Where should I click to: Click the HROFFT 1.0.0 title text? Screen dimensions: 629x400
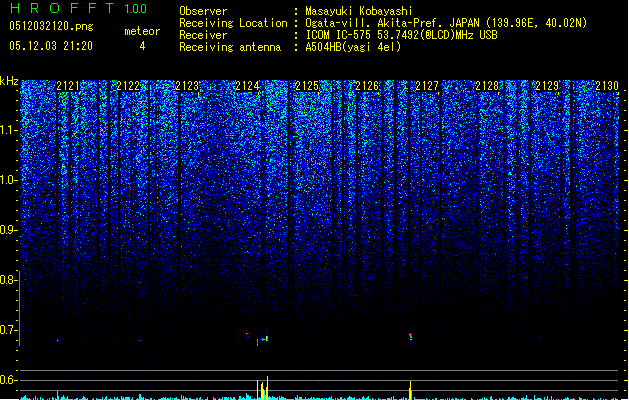point(78,8)
